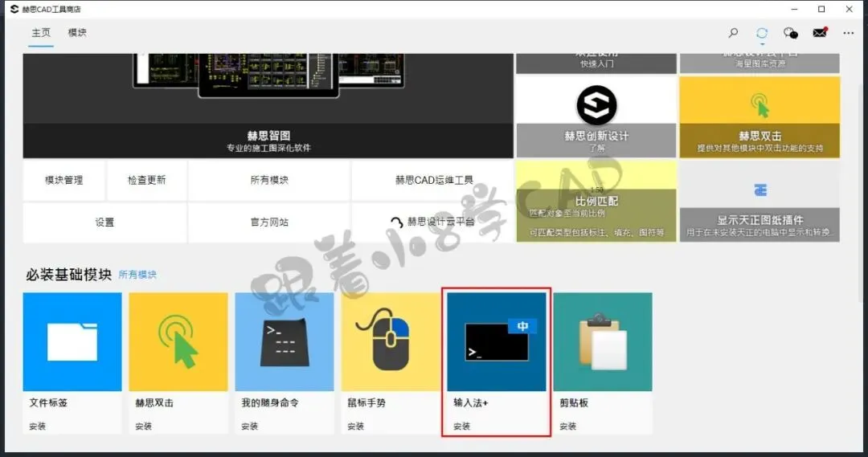Image resolution: width=868 pixels, height=457 pixels.
Task: Install the 我的随身命令 module
Action: click(250, 426)
